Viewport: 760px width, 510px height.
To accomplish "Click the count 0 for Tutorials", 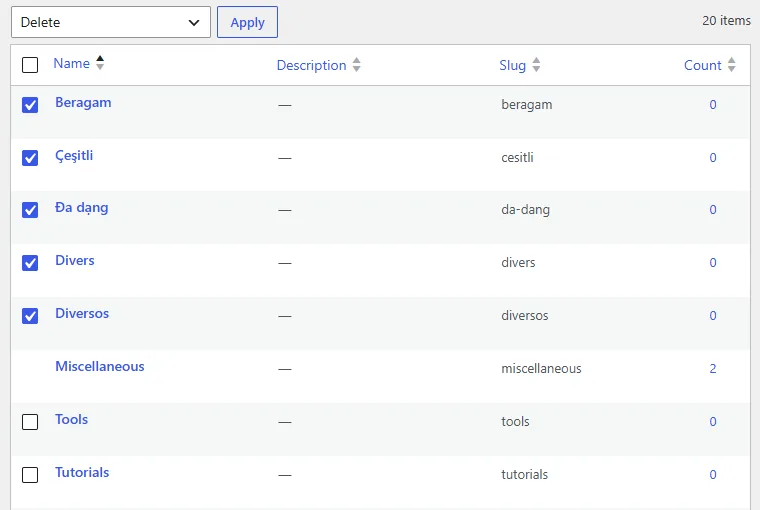I will pos(712,474).
